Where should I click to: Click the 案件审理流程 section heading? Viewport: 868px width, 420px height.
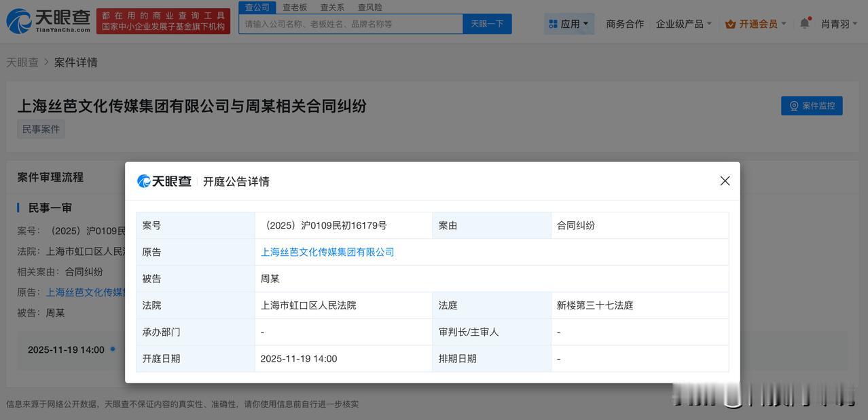50,177
